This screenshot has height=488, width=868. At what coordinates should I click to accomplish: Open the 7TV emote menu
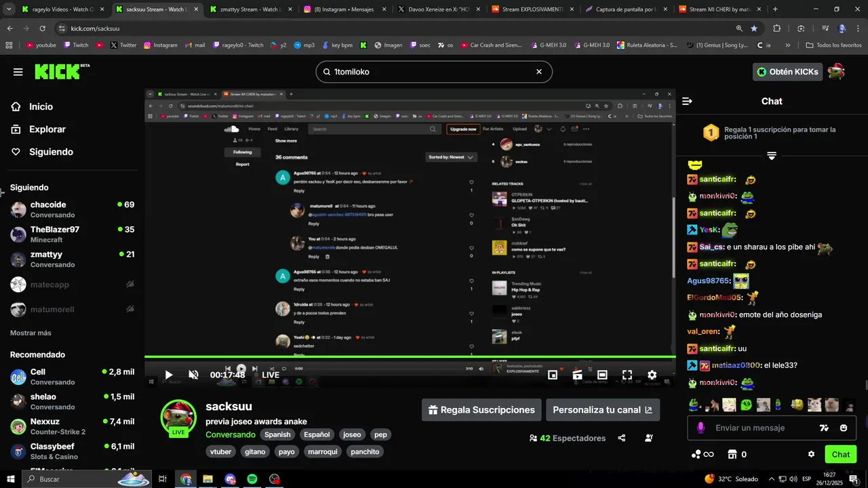point(824,428)
